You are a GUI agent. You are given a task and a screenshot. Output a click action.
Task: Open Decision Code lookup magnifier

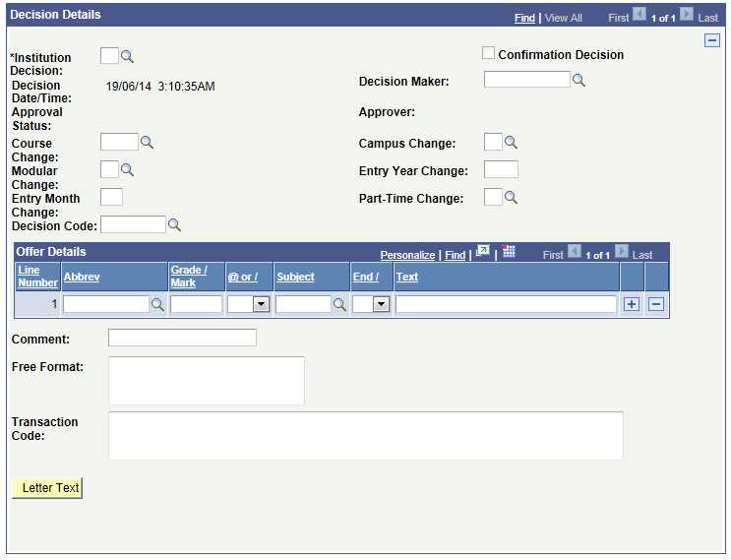[174, 225]
